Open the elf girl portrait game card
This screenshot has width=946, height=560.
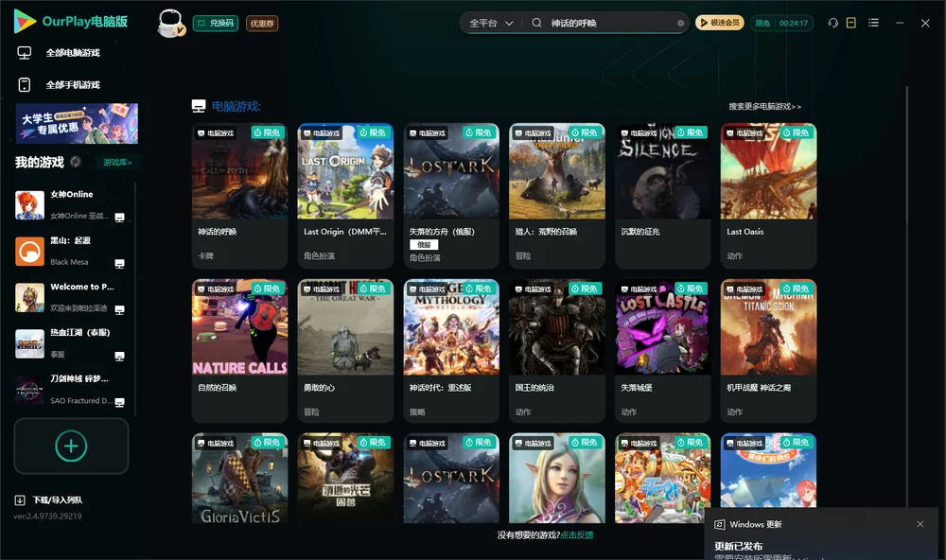[x=557, y=478]
